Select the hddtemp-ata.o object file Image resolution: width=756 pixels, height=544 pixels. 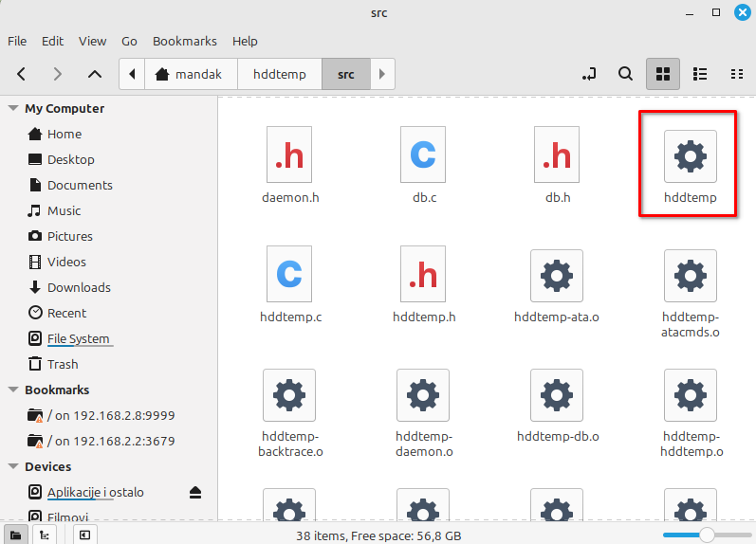pyautogui.click(x=557, y=287)
